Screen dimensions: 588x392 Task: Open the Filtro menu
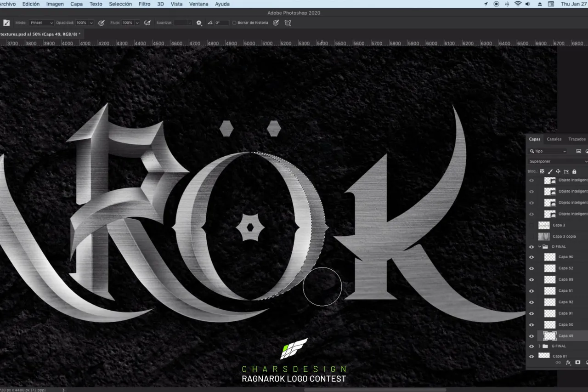tap(144, 4)
